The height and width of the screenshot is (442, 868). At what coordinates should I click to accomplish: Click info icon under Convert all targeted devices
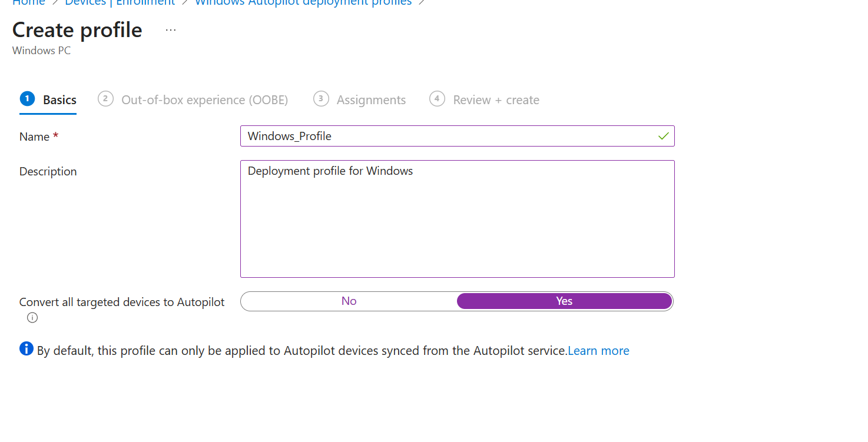pyautogui.click(x=32, y=318)
